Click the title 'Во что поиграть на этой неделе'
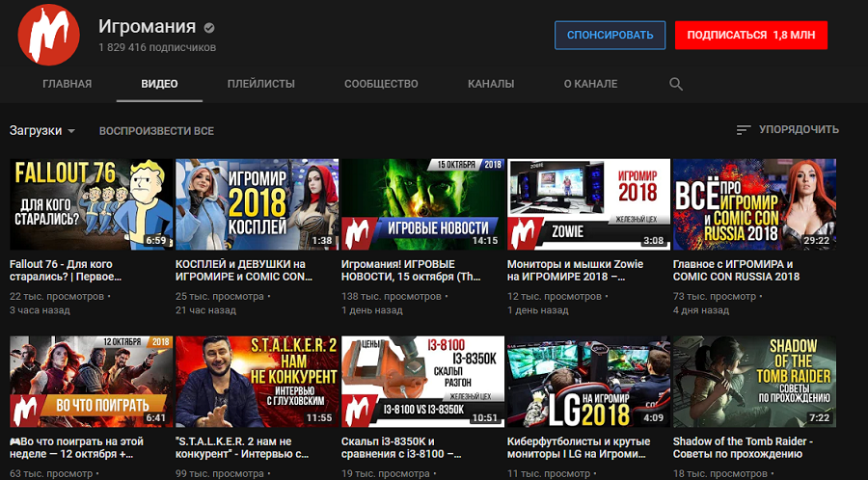Screen dimensions: 868x480 pyautogui.click(x=76, y=448)
